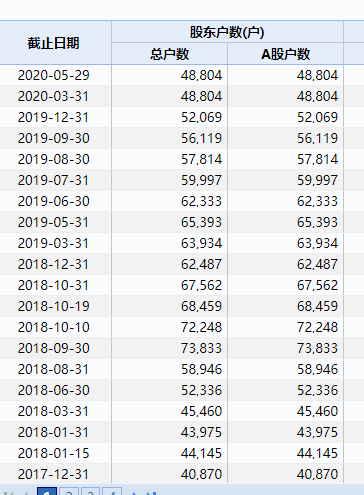Open page 3 of results
364x495 pixels.
90,491
